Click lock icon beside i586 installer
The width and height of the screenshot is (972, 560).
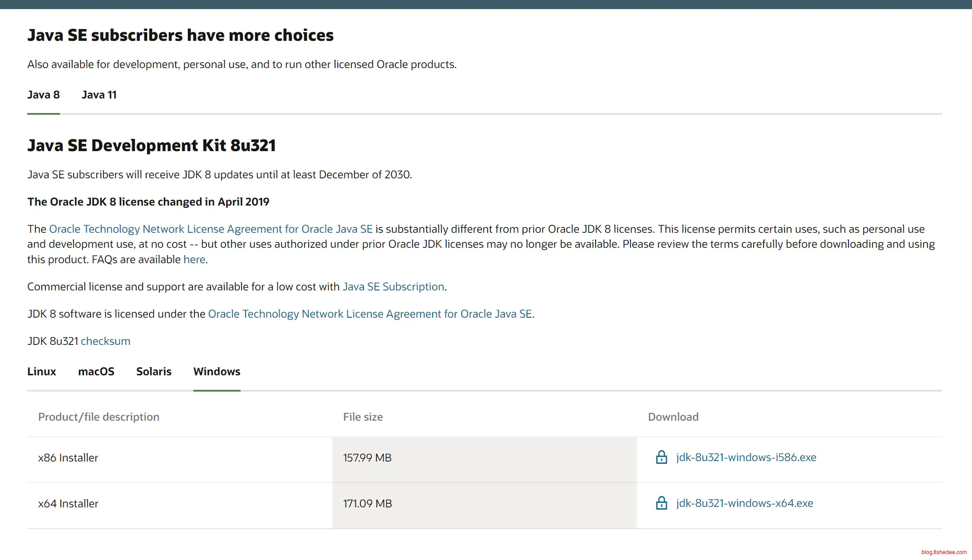pyautogui.click(x=661, y=457)
